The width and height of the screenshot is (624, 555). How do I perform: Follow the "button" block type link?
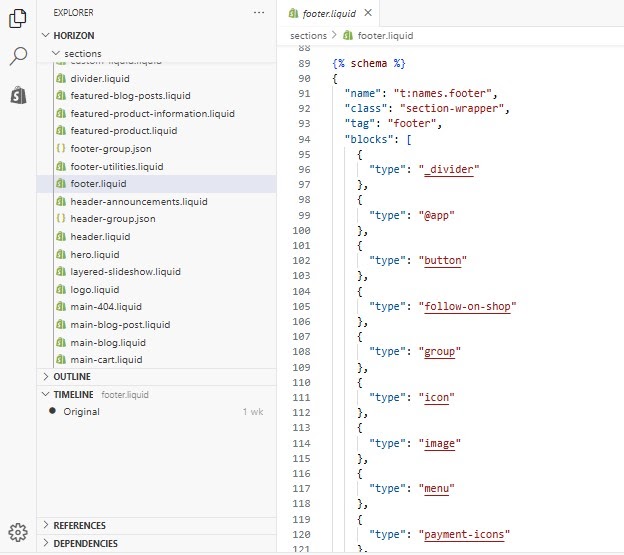pos(443,261)
